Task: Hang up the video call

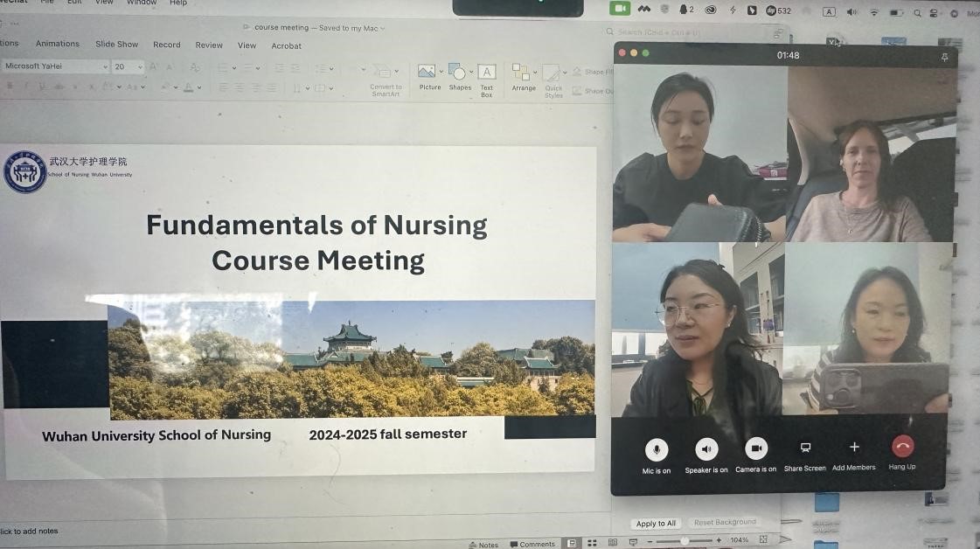Action: [902, 447]
